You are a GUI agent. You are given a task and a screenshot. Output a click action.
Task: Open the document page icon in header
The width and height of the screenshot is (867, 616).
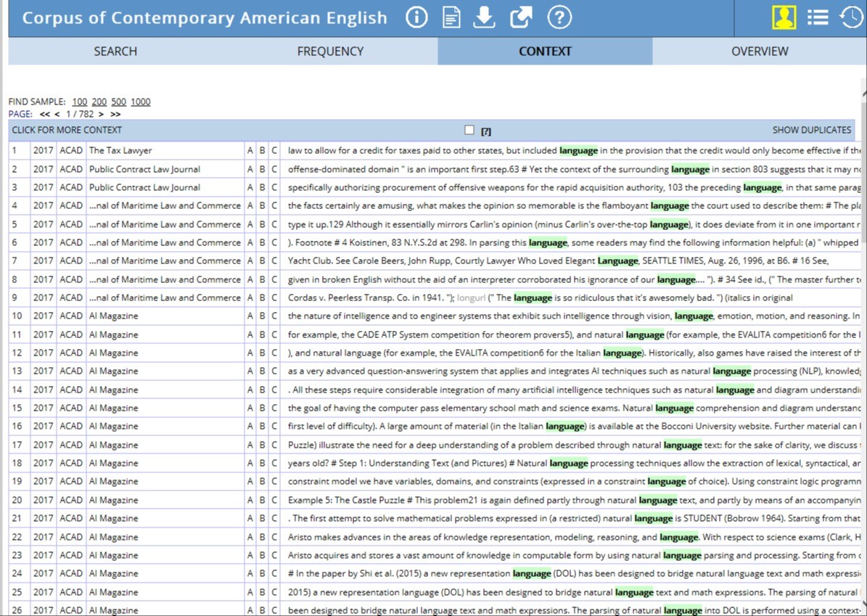(x=451, y=17)
